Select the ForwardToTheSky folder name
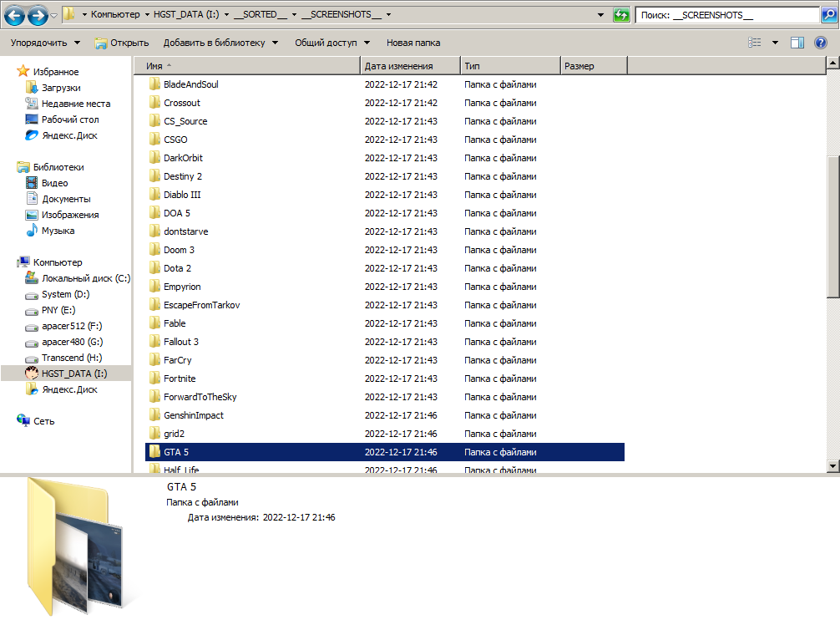The height and width of the screenshot is (620, 840). pos(200,397)
